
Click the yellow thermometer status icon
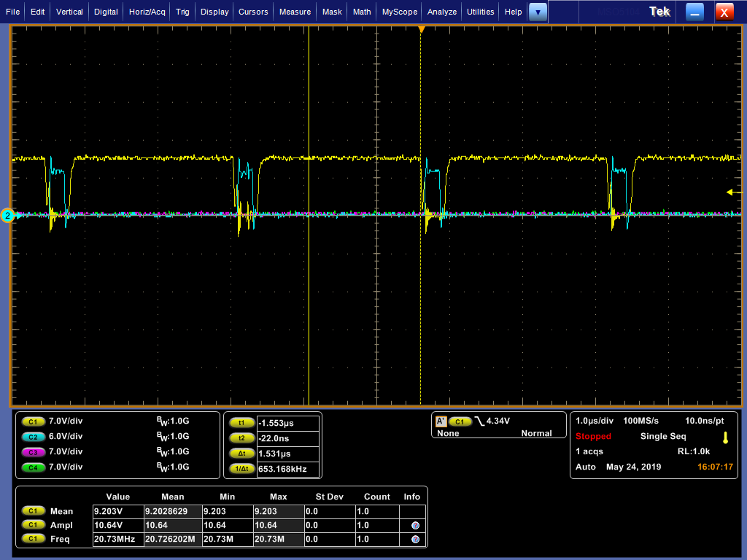point(725,437)
